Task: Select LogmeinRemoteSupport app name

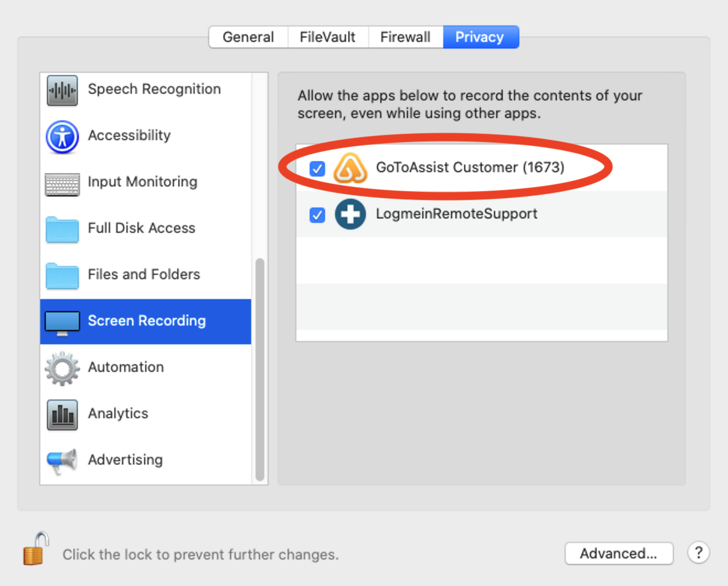Action: coord(456,214)
